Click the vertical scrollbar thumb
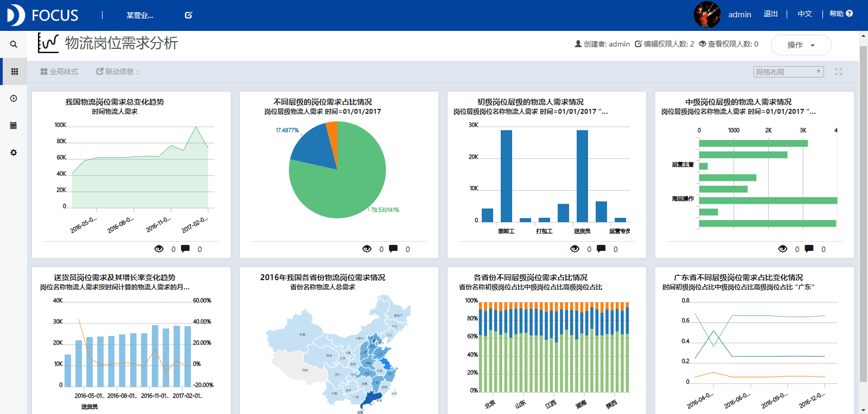 tap(863, 214)
